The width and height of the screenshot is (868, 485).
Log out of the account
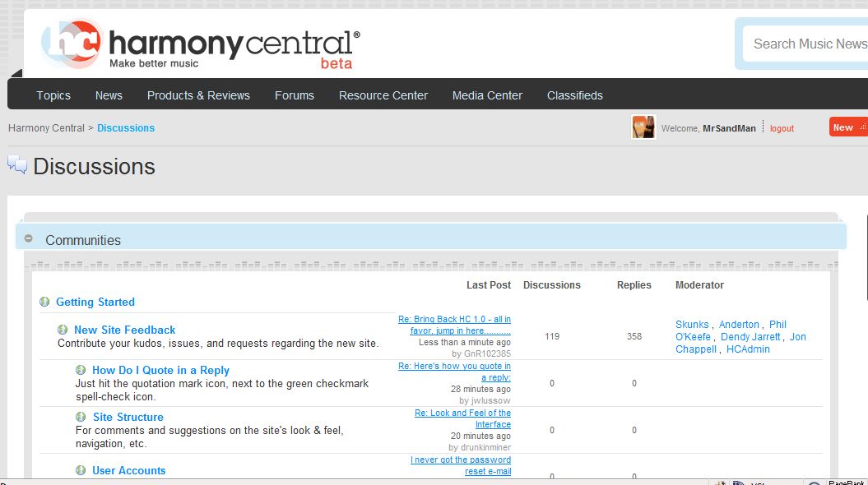tap(782, 128)
